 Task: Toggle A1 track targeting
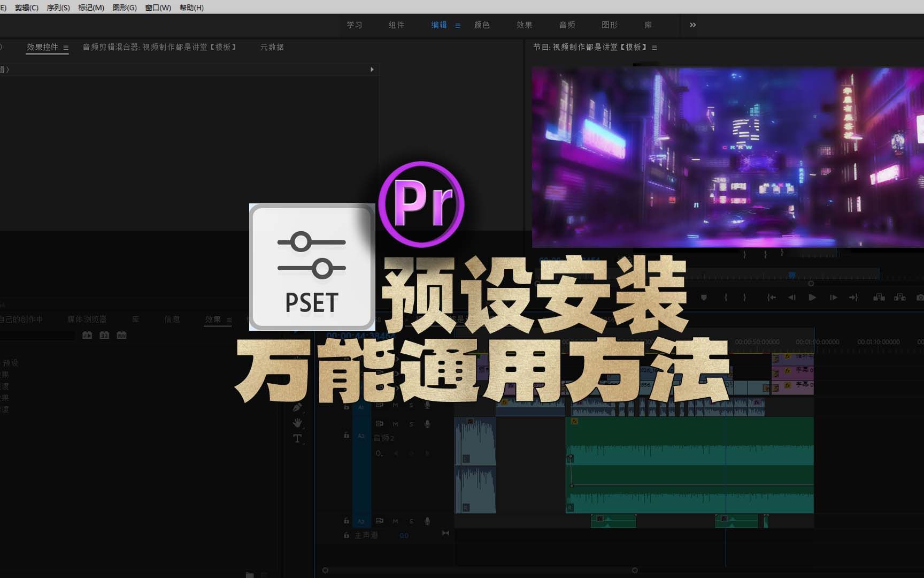(361, 407)
